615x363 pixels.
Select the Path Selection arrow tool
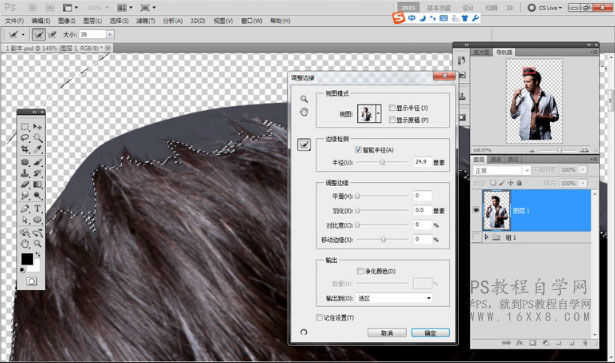(x=25, y=220)
